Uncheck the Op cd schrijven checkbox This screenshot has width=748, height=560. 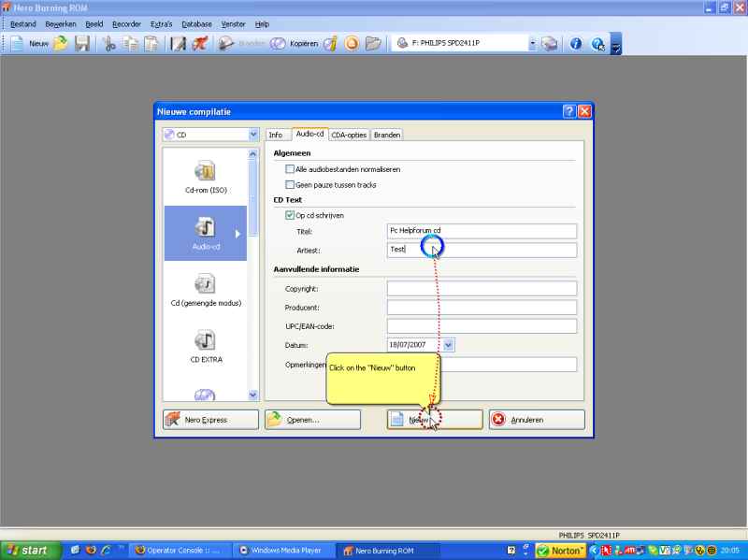pos(290,215)
